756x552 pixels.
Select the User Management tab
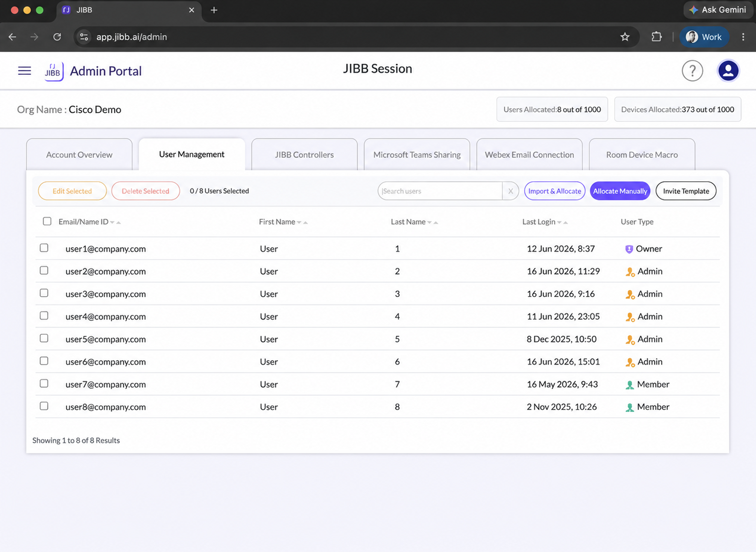pos(192,154)
